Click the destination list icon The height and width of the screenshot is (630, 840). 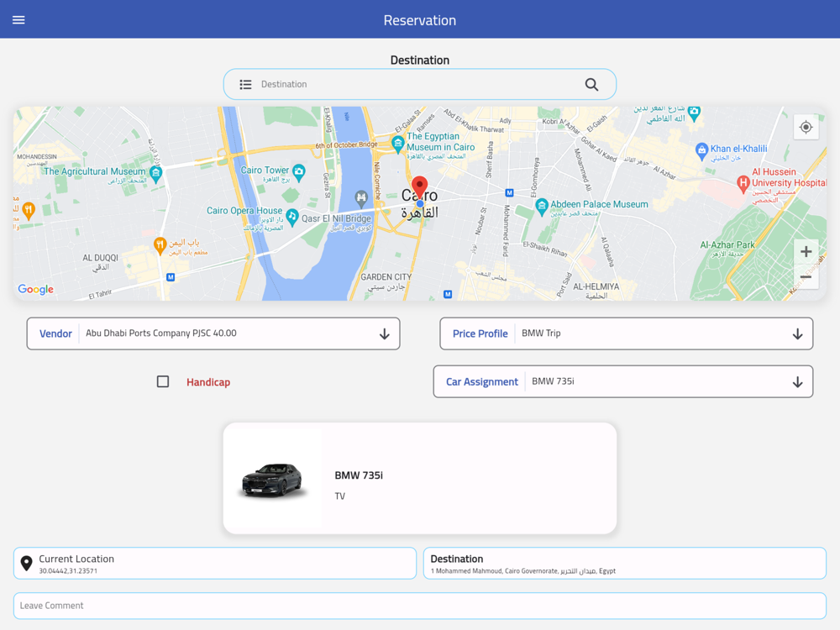tap(245, 84)
